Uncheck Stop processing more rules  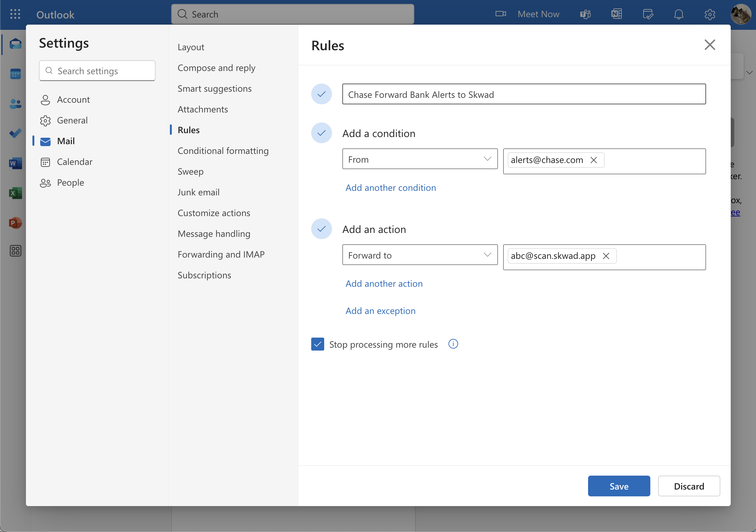tap(317, 344)
